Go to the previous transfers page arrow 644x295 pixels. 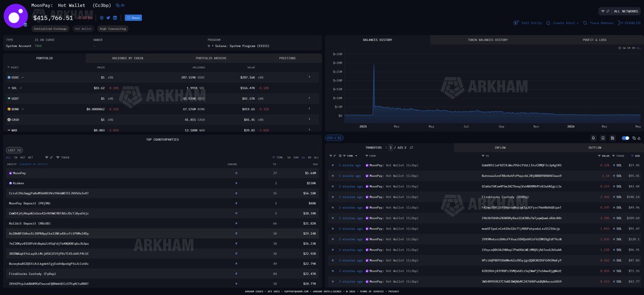pos(386,147)
